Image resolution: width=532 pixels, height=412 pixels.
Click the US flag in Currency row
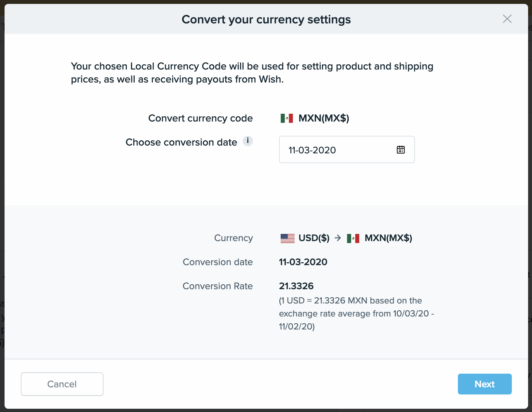point(287,238)
